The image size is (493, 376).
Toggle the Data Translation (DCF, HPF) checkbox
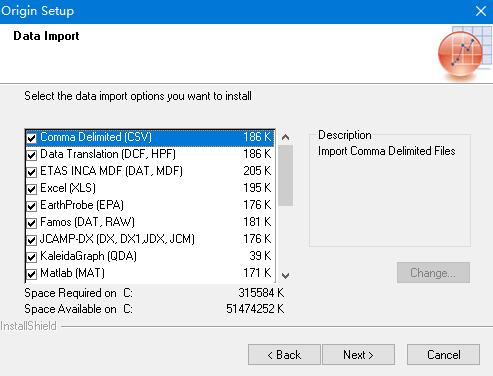pos(31,155)
